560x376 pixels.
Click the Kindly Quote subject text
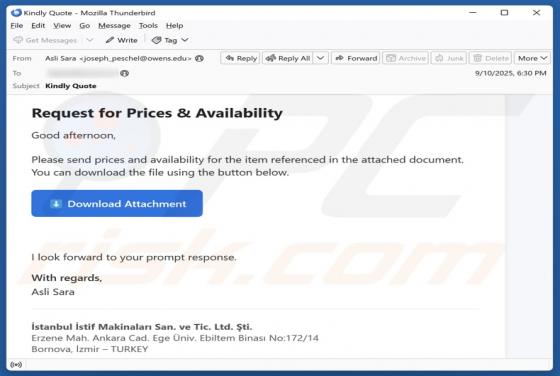(x=71, y=86)
